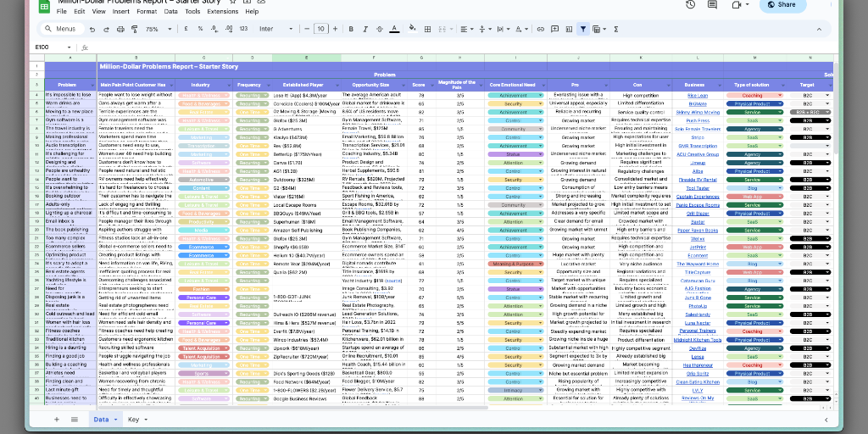This screenshot has width=868, height=434.
Task: Open the Insert menu
Action: click(120, 11)
